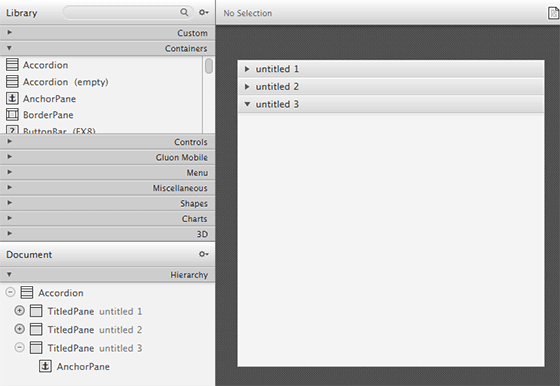This screenshot has width=560, height=386.
Task: Expand the untitled 2 pane on canvas
Action: coord(247,86)
